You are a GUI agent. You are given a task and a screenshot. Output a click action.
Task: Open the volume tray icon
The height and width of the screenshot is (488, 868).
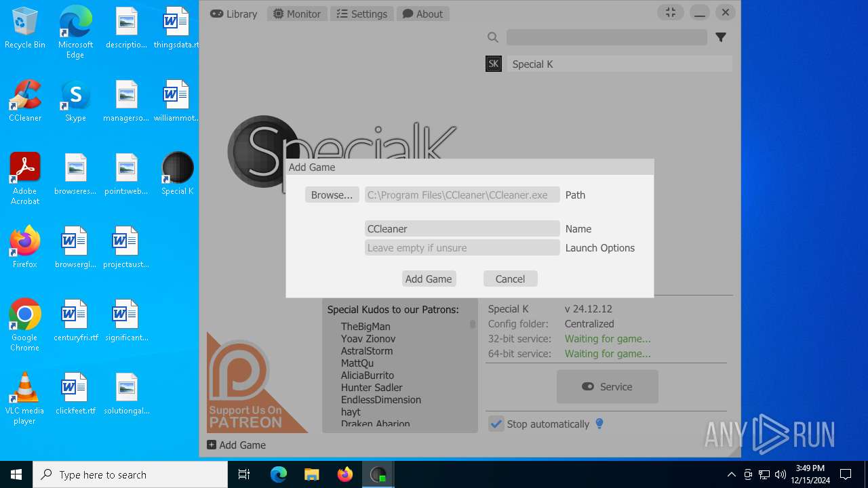click(781, 474)
